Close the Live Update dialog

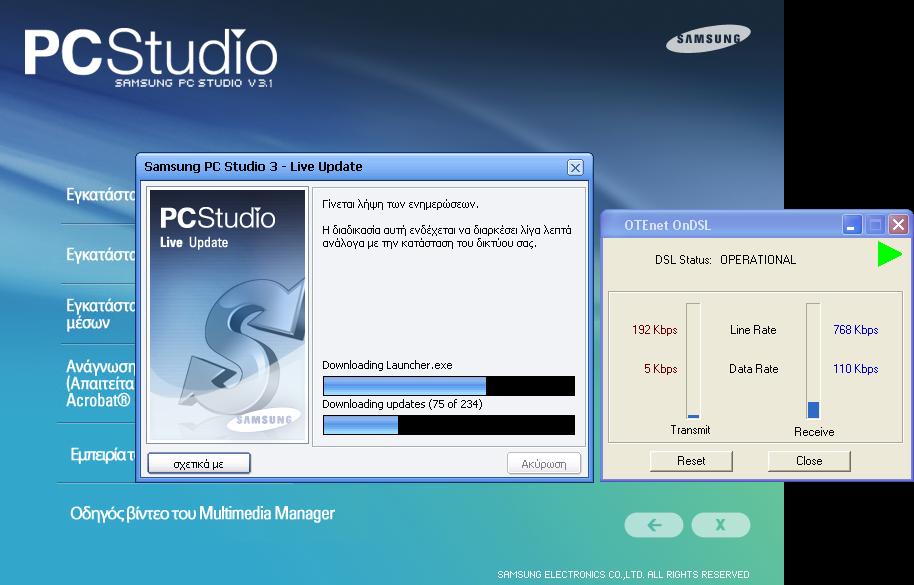coord(575,168)
